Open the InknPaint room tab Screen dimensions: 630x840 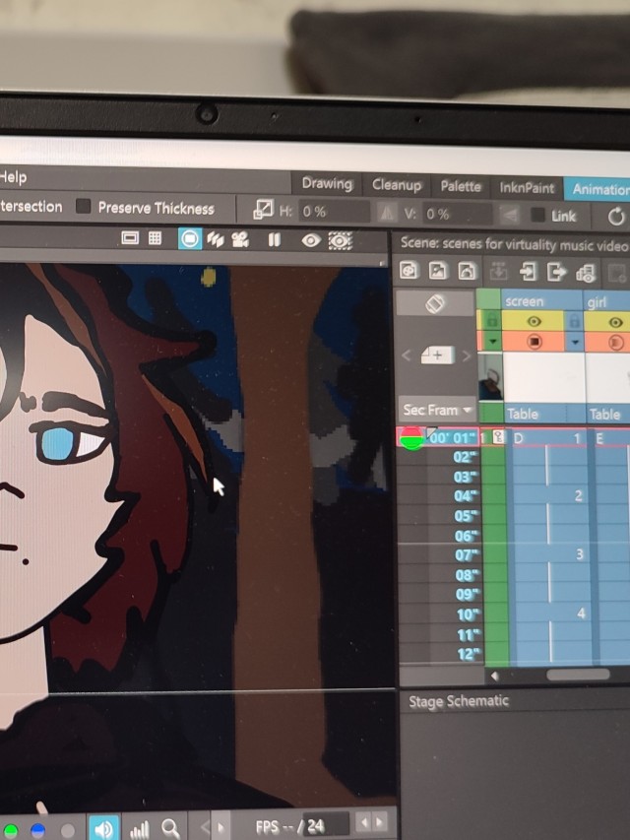point(527,188)
